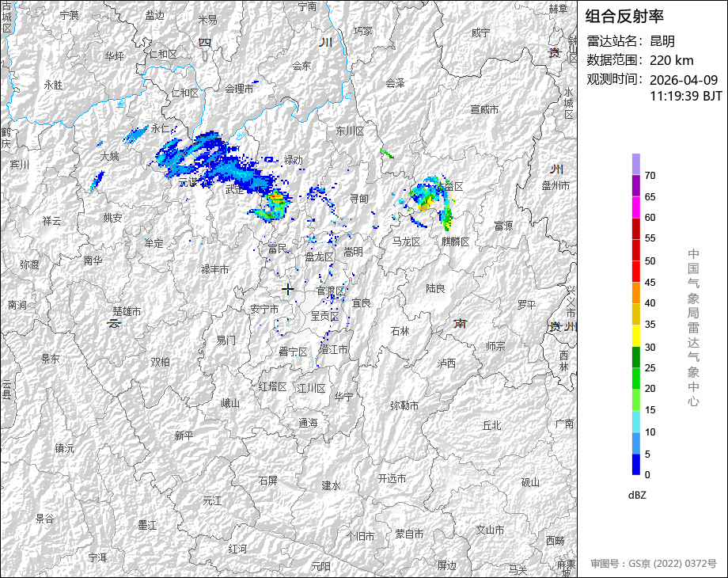Click the 呈贡区 map label
The image size is (728, 578).
point(325,316)
